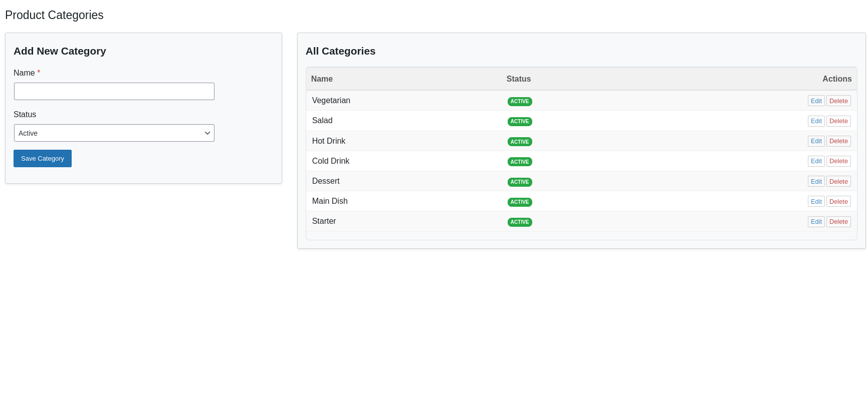Screen dimensions: 868x403
Task: Click the Save Category button
Action: [43, 159]
